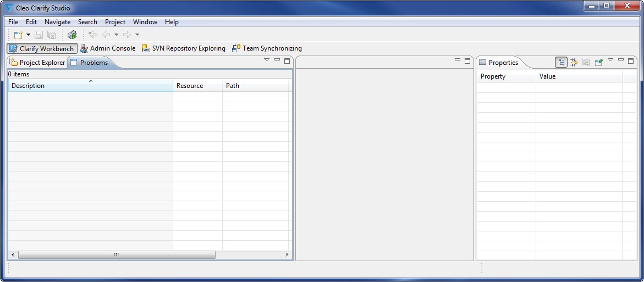Click the "0 items" status text
The image size is (644, 282).
click(x=19, y=74)
